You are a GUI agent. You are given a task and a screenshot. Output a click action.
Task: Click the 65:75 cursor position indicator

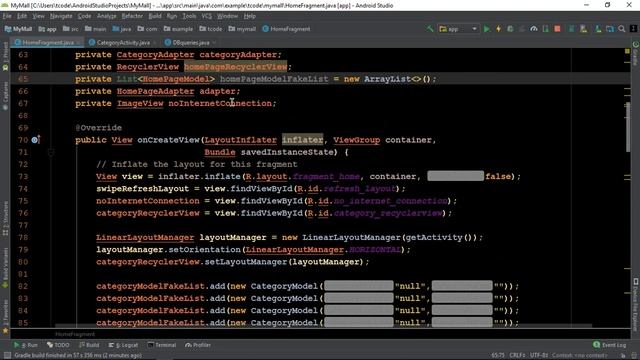498,356
